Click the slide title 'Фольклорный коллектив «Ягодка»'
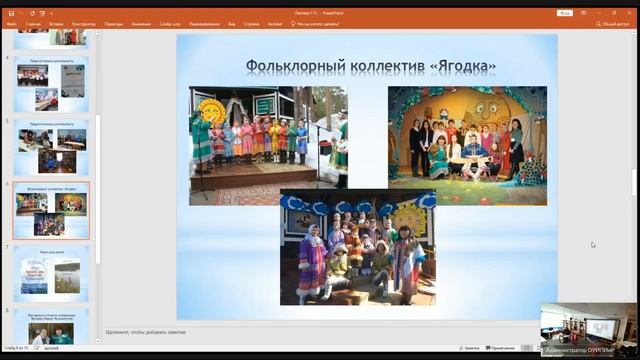 [371, 66]
